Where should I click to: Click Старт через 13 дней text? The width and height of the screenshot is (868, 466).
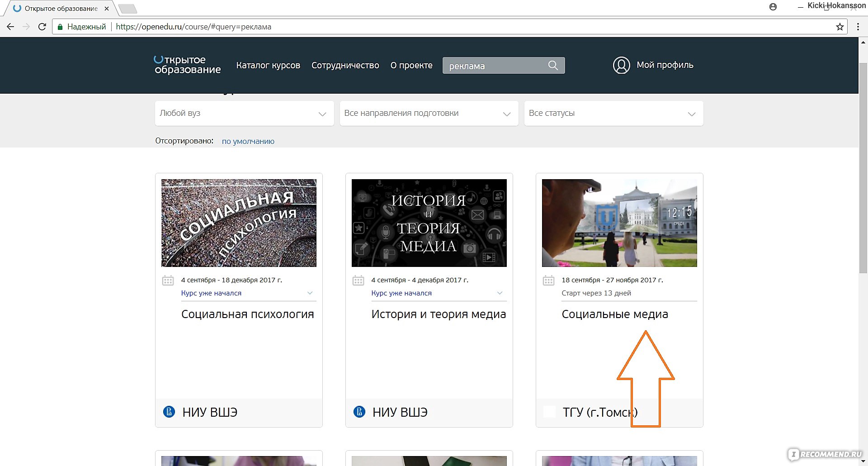[x=596, y=293]
